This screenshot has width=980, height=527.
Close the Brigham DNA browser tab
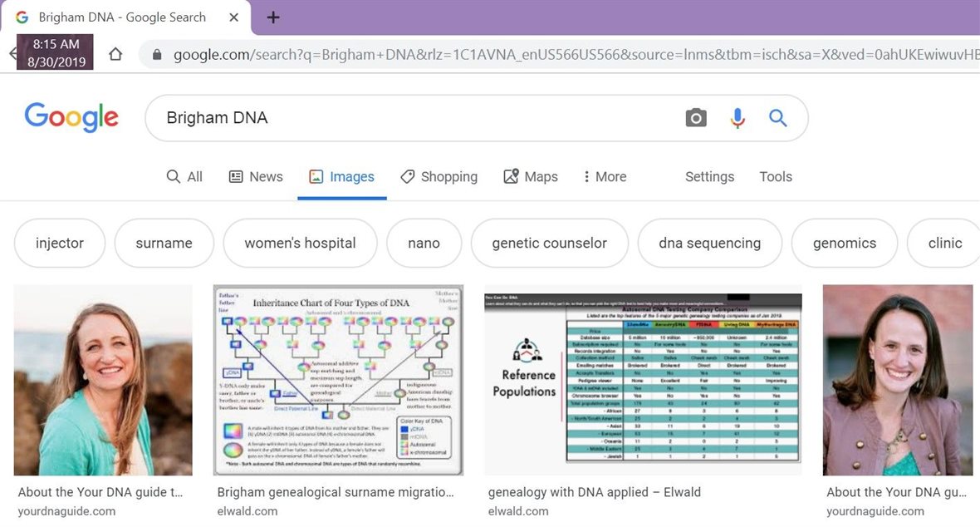pos(234,17)
